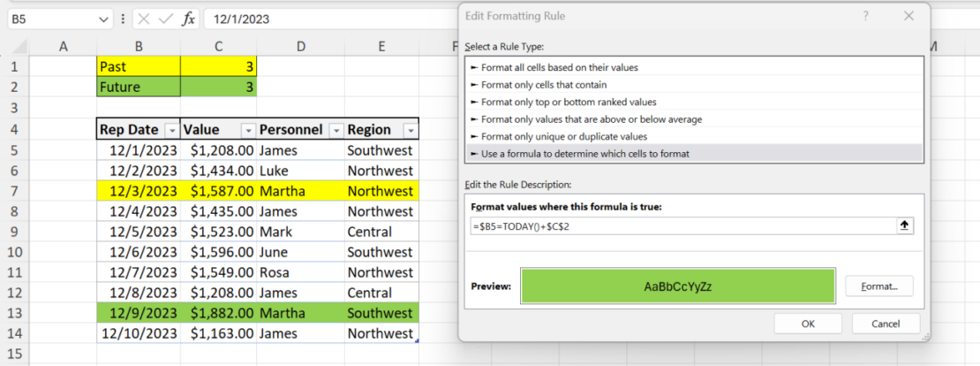This screenshot has width=980, height=366.
Task: Select 'Format only cells that contain' rule
Action: [x=543, y=85]
